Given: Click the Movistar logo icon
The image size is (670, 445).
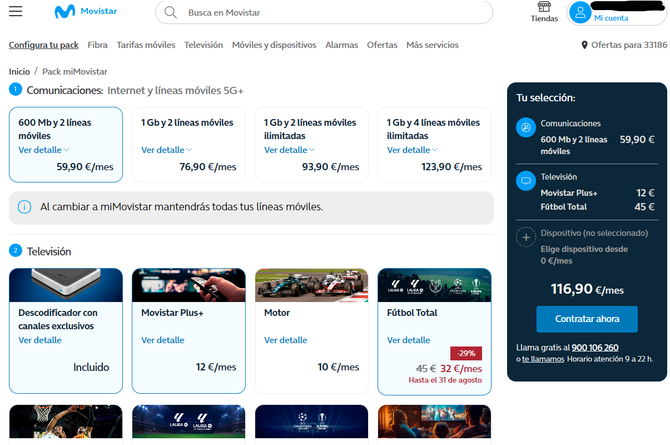Looking at the screenshot, I should tap(63, 13).
